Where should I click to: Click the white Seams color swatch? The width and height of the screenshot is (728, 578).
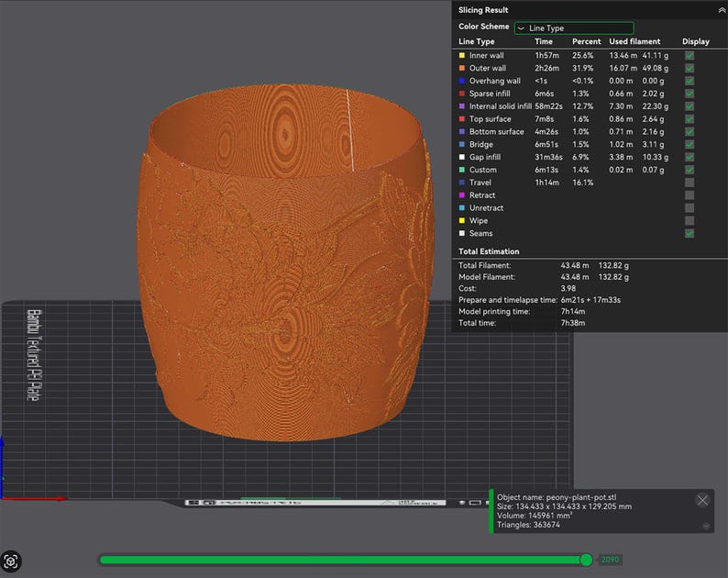462,233
